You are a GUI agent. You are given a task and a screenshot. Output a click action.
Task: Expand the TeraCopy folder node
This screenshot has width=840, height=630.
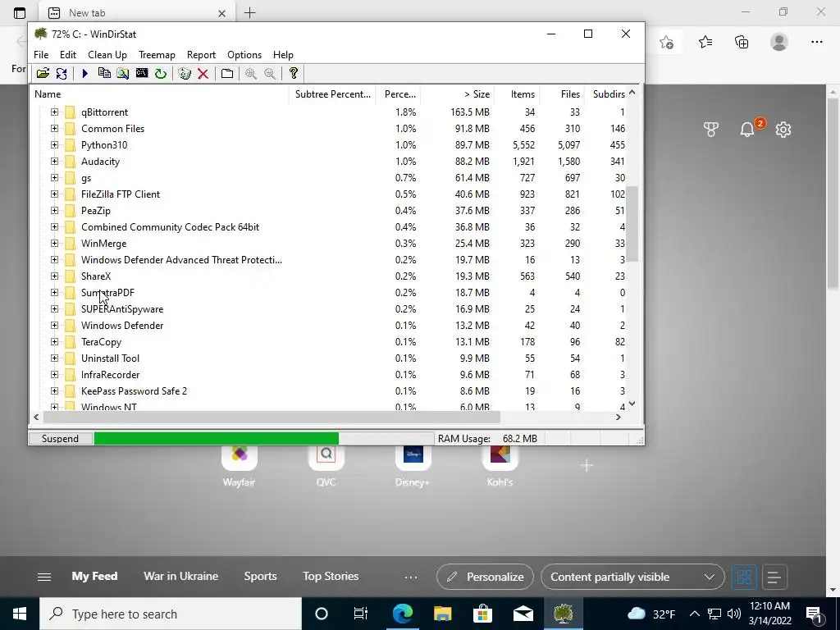(54, 342)
